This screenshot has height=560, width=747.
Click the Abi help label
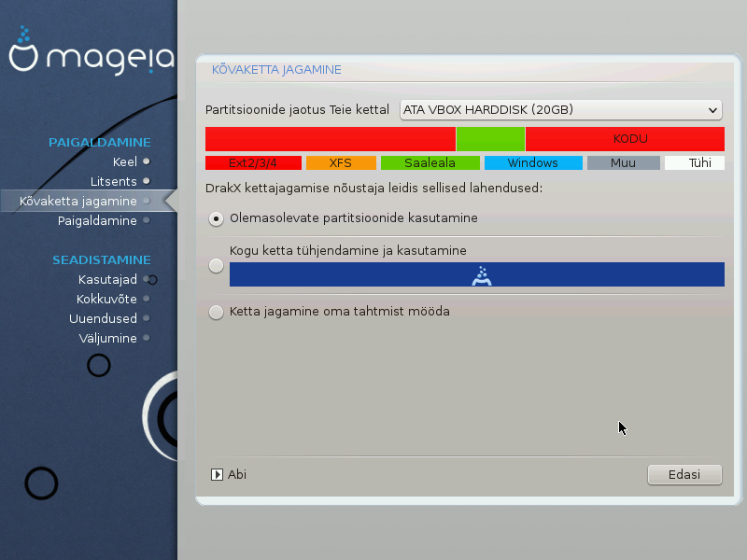[237, 475]
